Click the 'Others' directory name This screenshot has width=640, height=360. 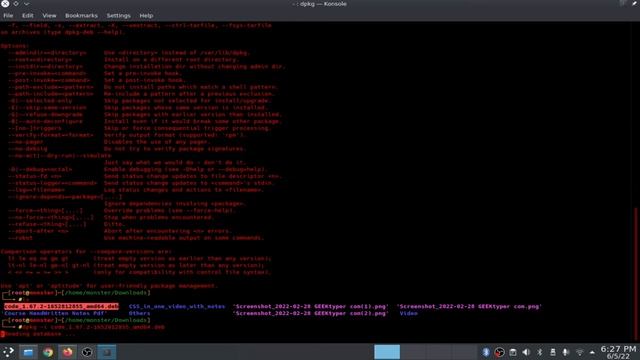[x=139, y=313]
